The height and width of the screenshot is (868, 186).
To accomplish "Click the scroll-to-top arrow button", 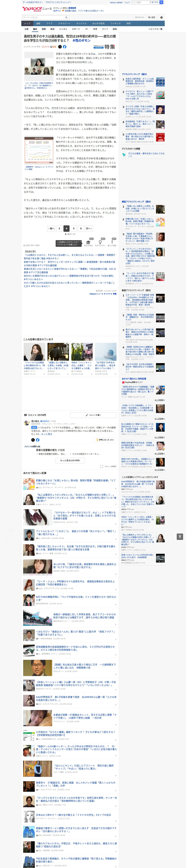I will (x=180, y=537).
